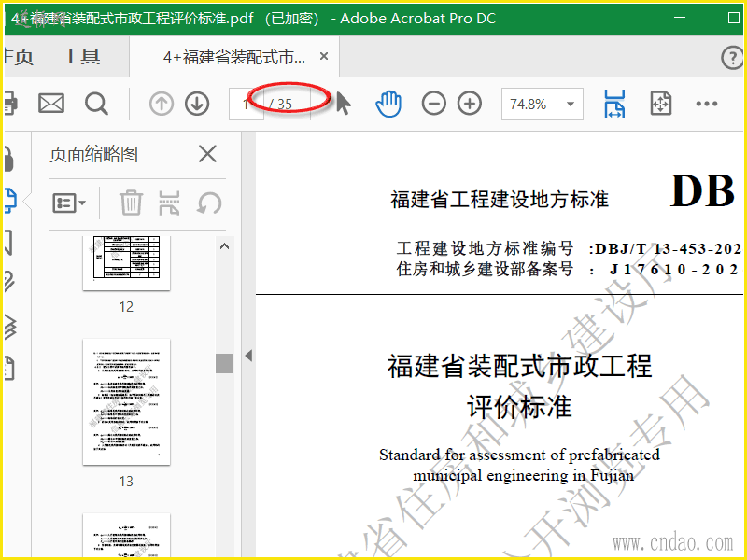
Task: Select page 13 thumbnail
Action: pos(126,402)
